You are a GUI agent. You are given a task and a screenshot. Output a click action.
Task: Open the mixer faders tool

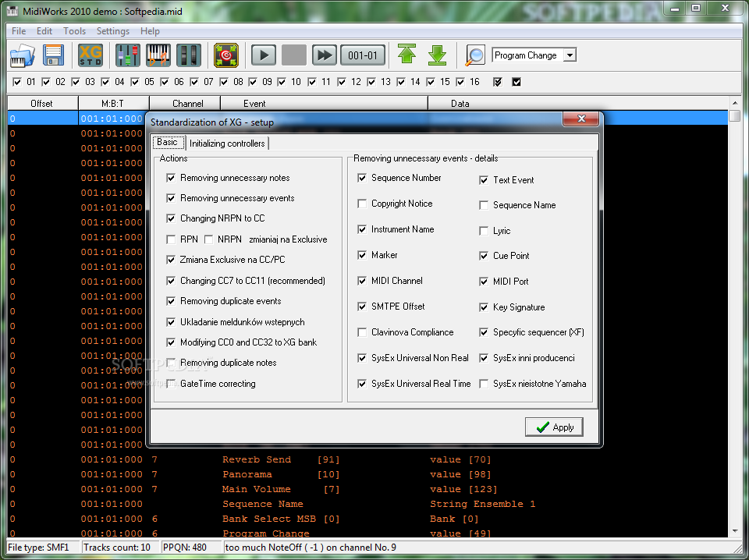click(127, 55)
